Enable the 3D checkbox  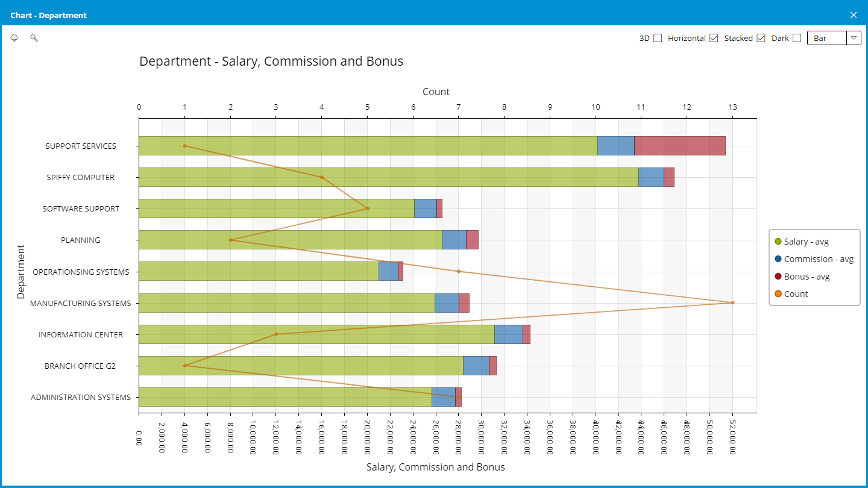point(658,38)
